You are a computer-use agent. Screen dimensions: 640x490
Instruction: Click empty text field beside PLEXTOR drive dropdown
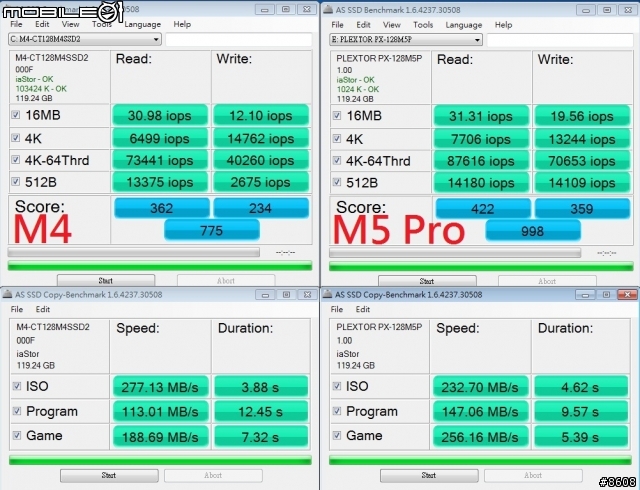tap(560, 40)
